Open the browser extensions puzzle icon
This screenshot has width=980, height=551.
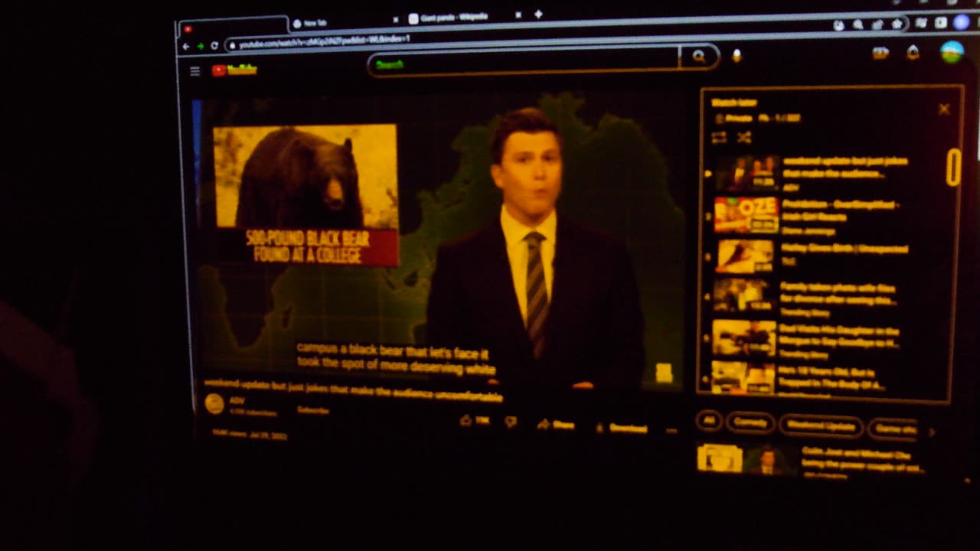921,24
